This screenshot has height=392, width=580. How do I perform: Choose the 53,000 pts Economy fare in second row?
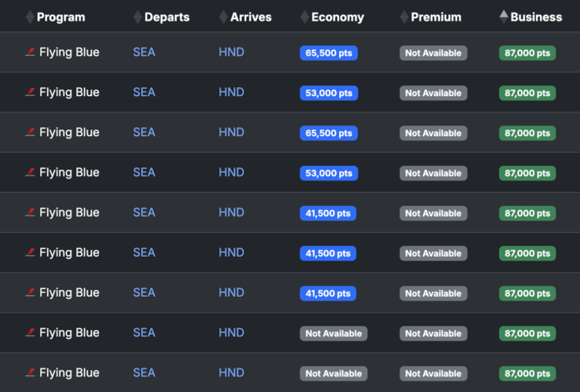pyautogui.click(x=329, y=93)
